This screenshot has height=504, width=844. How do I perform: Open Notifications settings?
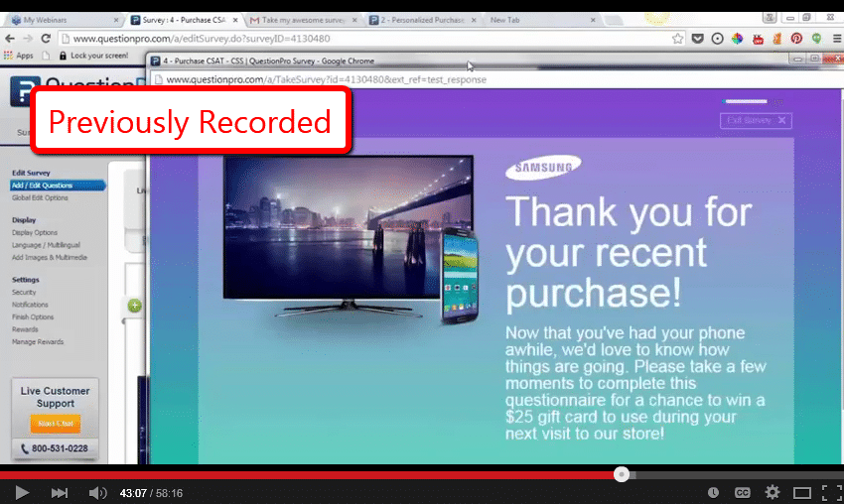coord(30,305)
